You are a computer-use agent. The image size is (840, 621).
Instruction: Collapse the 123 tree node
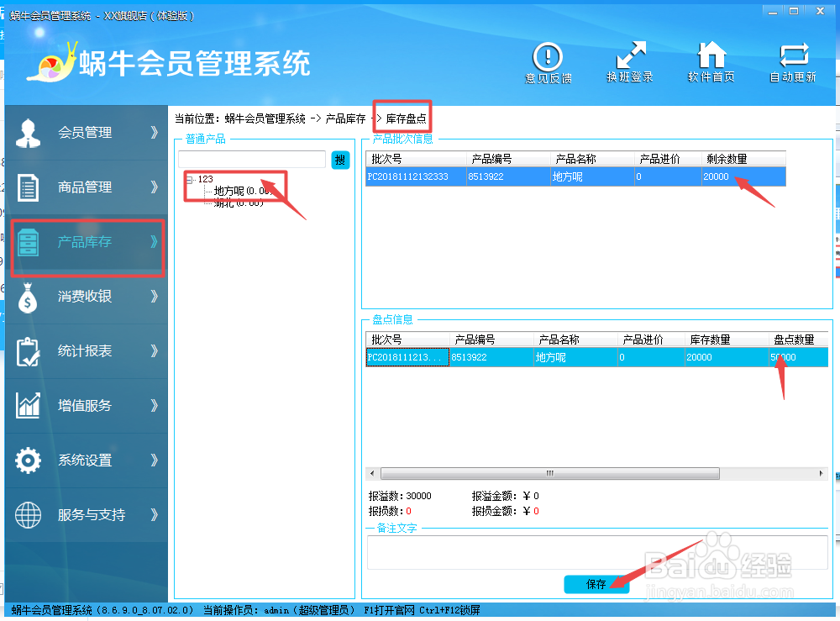tap(190, 180)
